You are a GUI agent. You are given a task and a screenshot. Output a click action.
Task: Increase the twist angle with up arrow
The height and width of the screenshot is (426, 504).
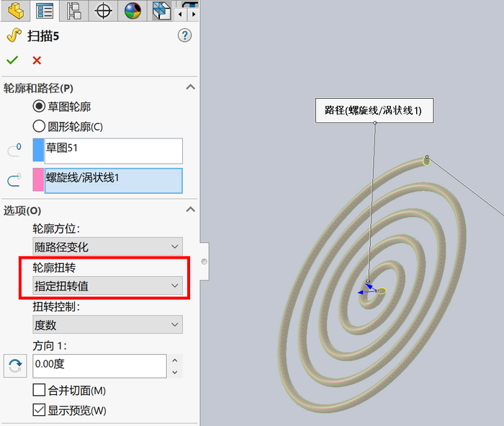174,360
